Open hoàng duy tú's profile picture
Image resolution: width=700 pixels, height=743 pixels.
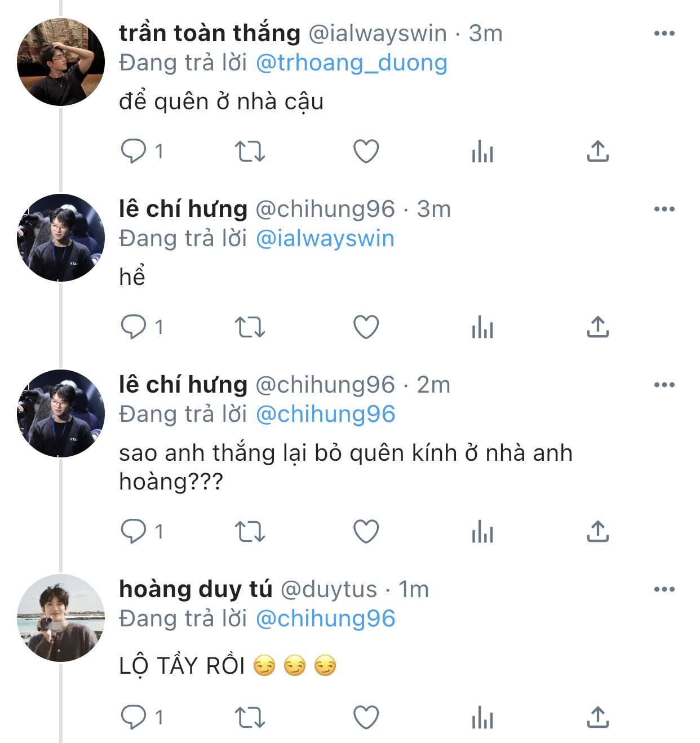[x=61, y=618]
